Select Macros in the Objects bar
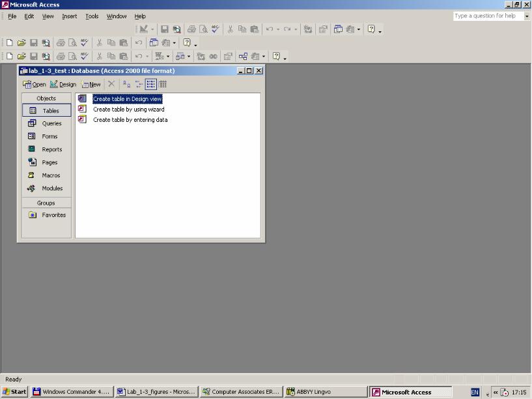The image size is (532, 399). click(47, 175)
